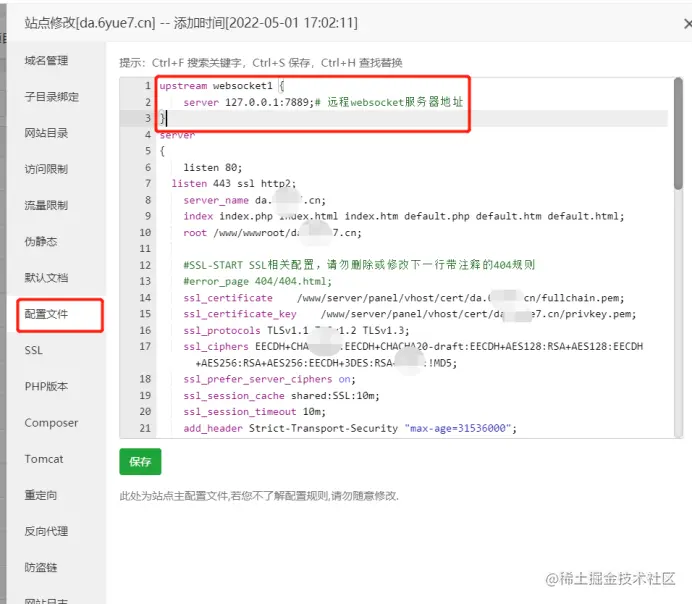
Task: Open the 子目录绑定 tab
Action: click(52, 97)
